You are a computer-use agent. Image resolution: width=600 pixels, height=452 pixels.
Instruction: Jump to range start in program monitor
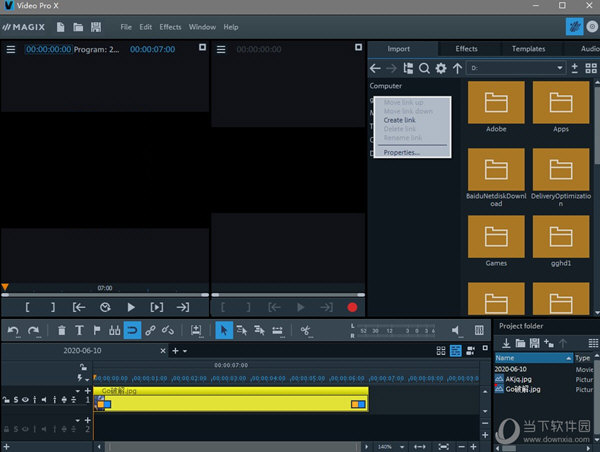tap(79, 307)
